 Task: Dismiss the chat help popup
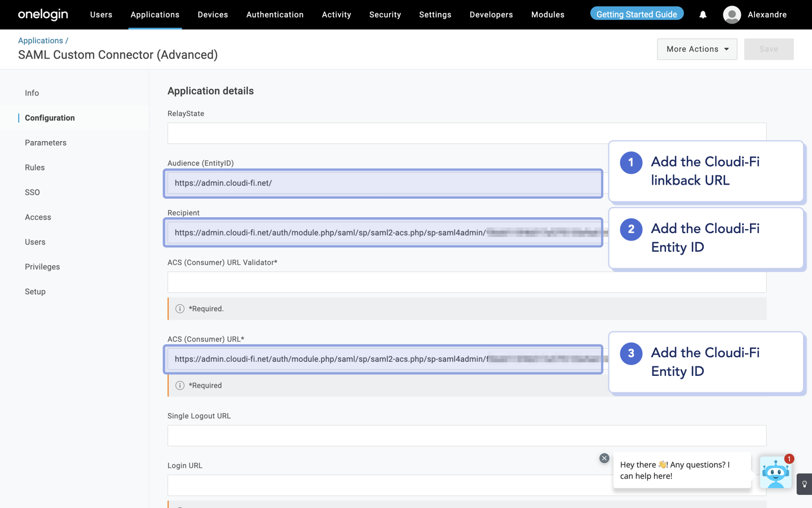click(604, 458)
